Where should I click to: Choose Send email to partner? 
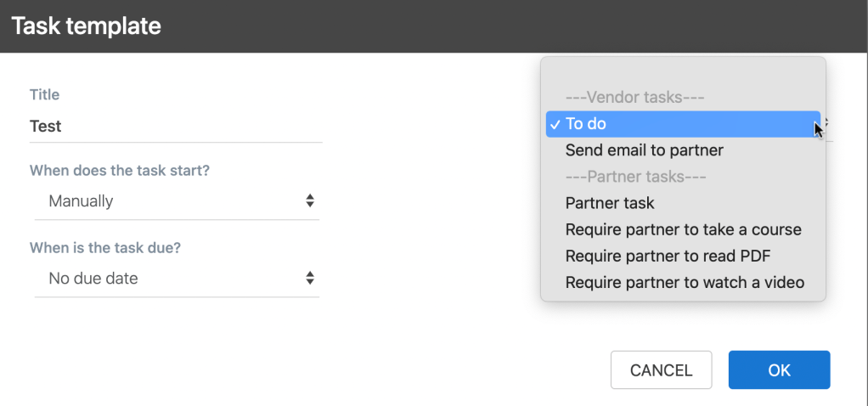click(x=644, y=150)
